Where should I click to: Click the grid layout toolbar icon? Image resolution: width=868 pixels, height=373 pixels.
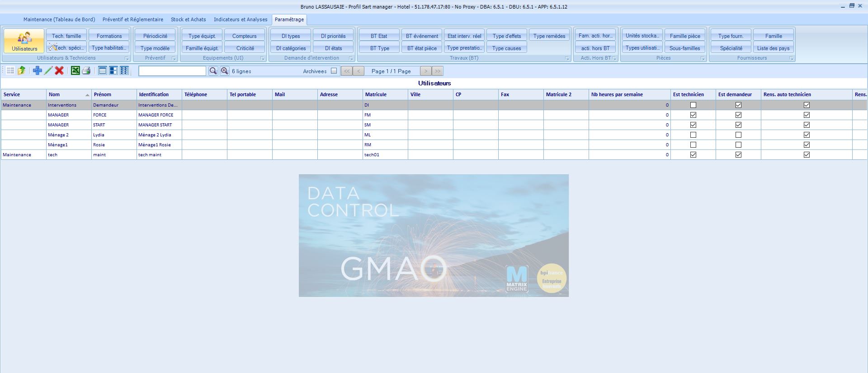click(10, 70)
